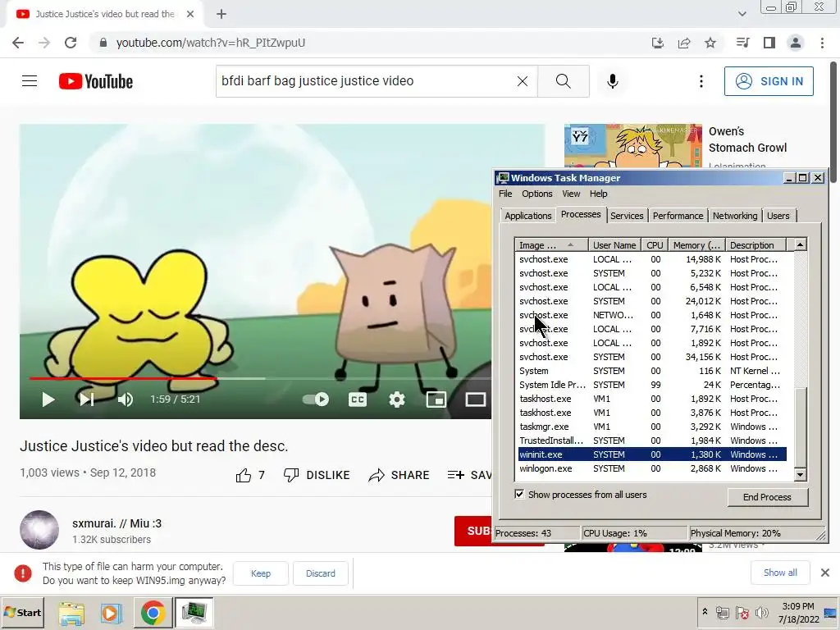Bookmark this page with star icon
Image resolution: width=840 pixels, height=630 pixels.
pos(710,43)
